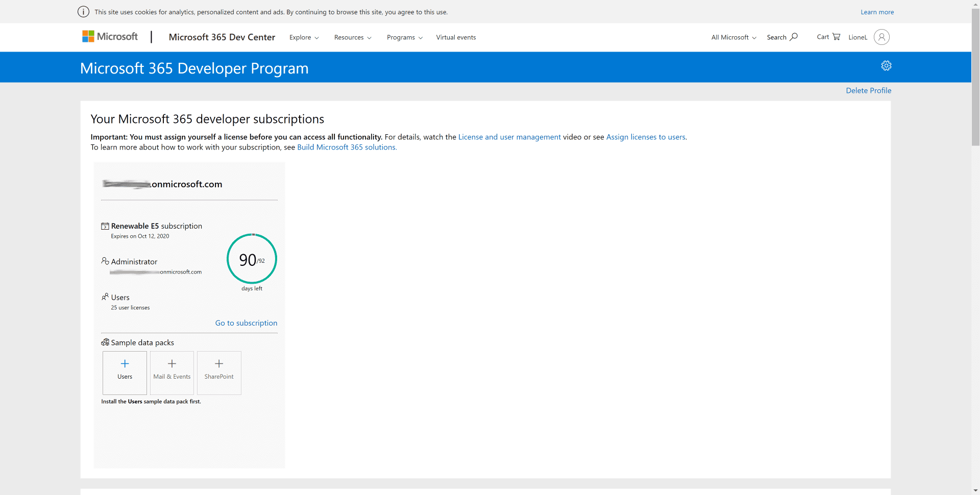
Task: Click the Search magnifier icon
Action: click(794, 37)
